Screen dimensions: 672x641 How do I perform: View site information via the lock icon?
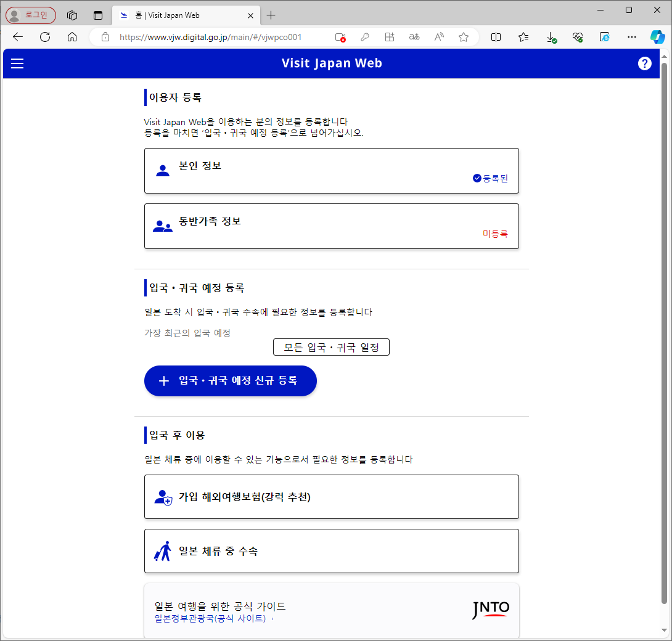tap(105, 37)
